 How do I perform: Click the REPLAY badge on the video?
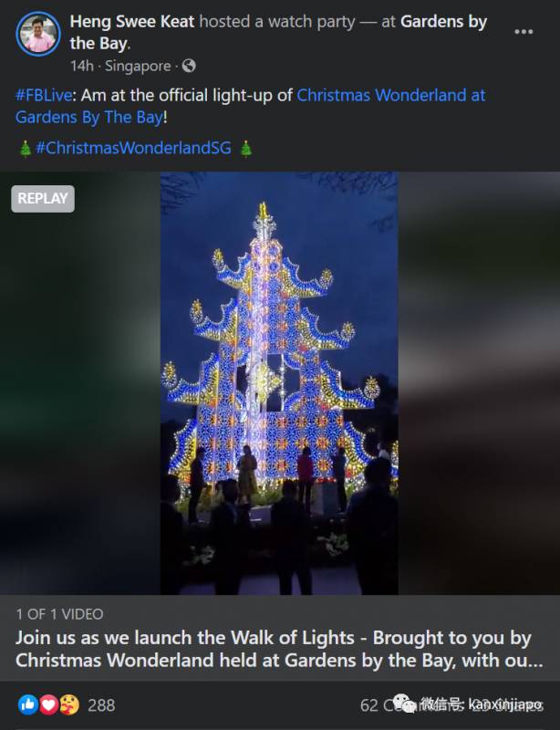[x=43, y=199]
